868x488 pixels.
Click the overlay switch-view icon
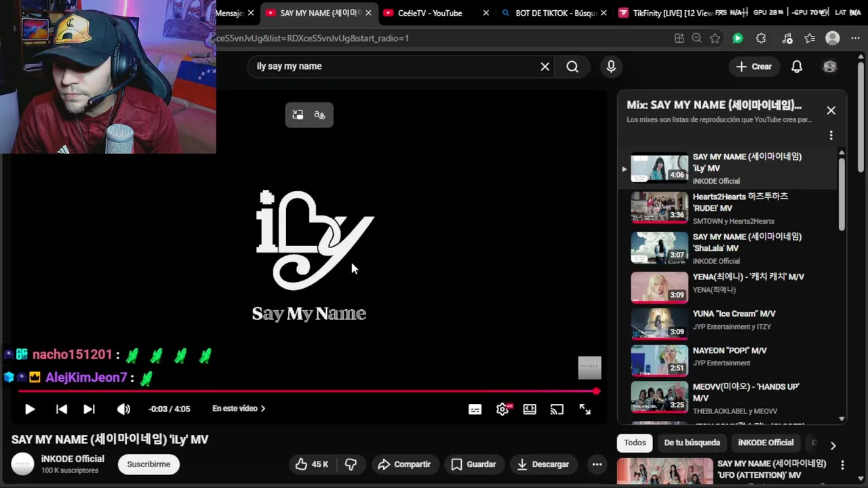coord(298,115)
